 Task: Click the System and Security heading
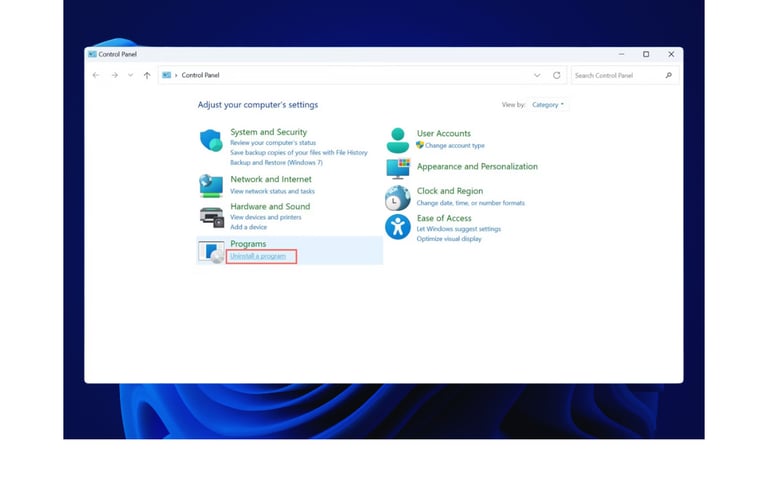268,132
